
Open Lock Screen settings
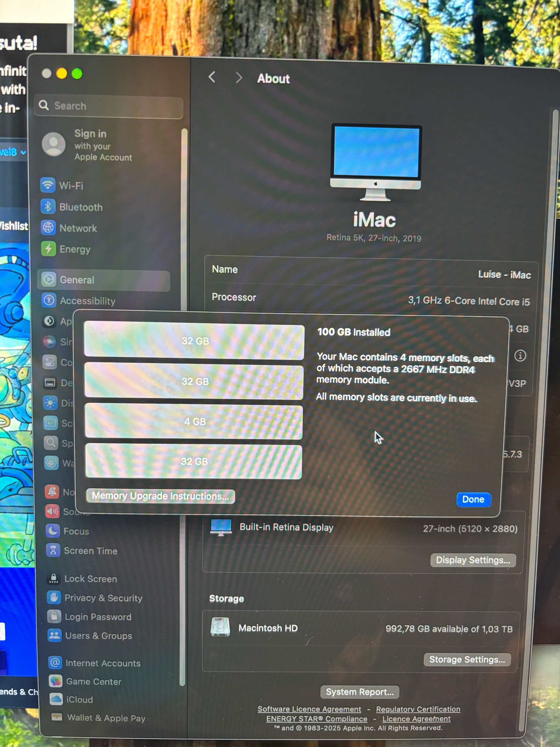(x=90, y=579)
